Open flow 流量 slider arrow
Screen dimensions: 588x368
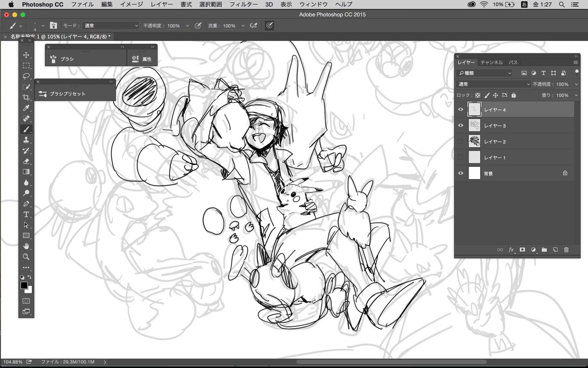tap(243, 26)
